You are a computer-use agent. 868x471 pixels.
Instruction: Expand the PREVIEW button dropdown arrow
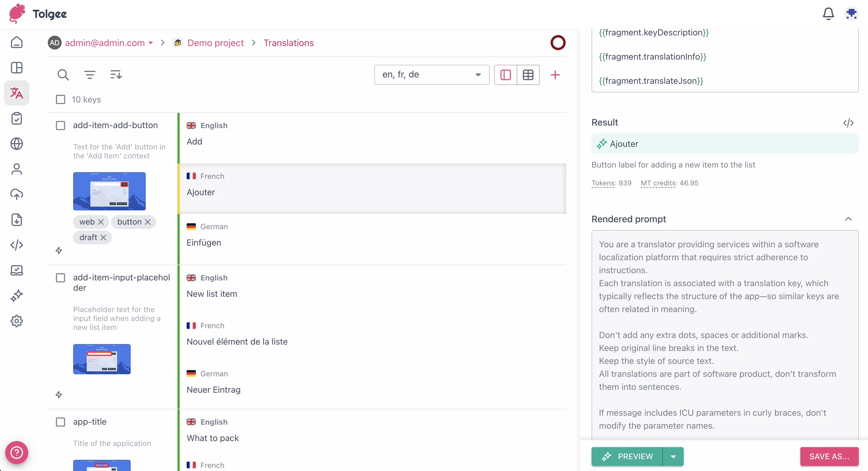click(x=674, y=457)
